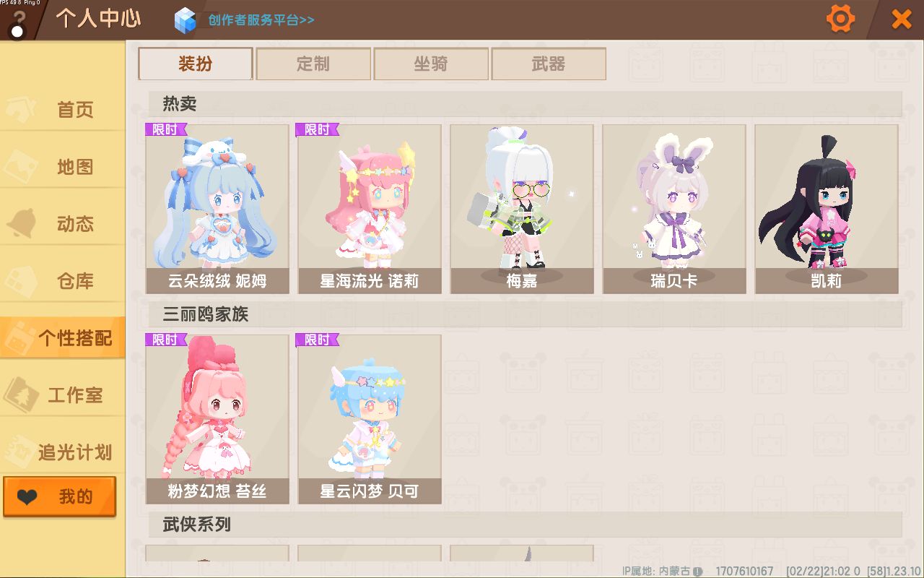
Task: Switch to the 定制 tab
Action: [x=313, y=64]
